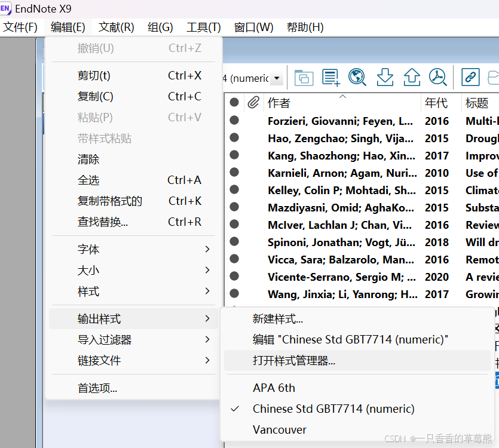Expand the 字体 submenu
499x448 pixels.
pos(134,249)
